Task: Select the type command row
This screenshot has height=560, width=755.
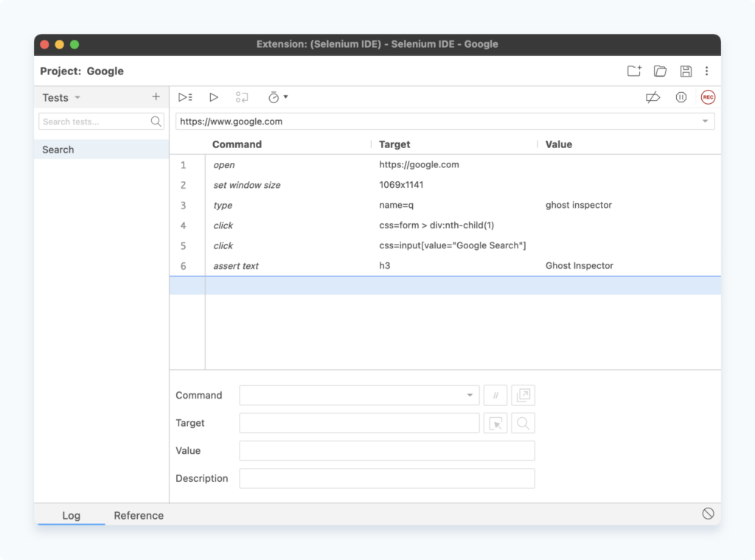Action: tap(445, 205)
